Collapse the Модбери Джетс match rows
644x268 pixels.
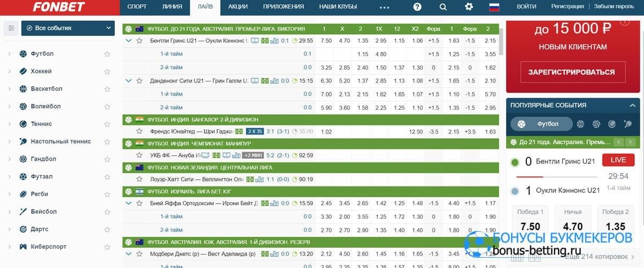(128, 254)
